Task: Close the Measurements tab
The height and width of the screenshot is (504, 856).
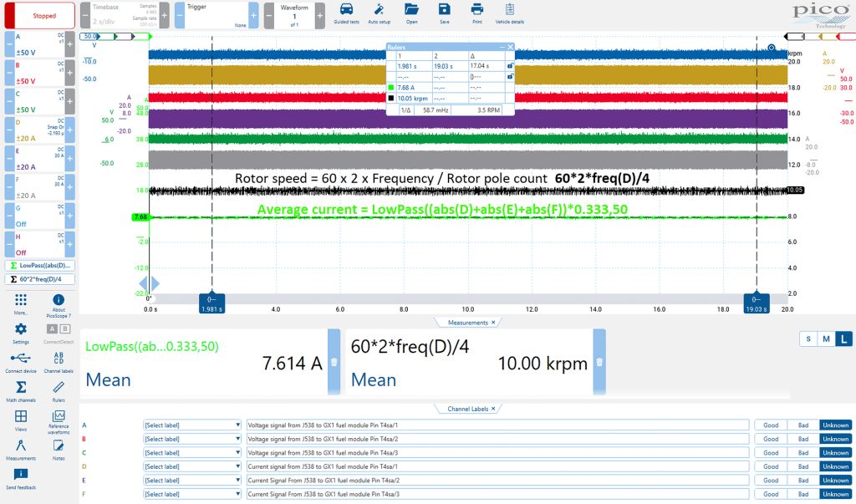Action: coord(493,323)
